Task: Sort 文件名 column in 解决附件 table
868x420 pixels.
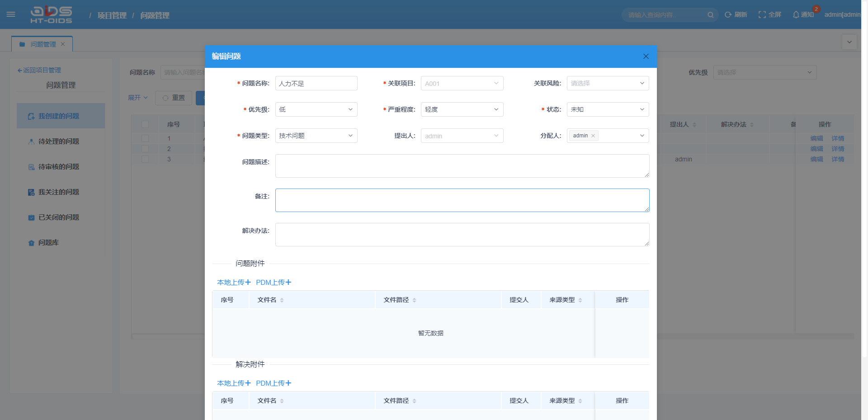Action: click(282, 401)
